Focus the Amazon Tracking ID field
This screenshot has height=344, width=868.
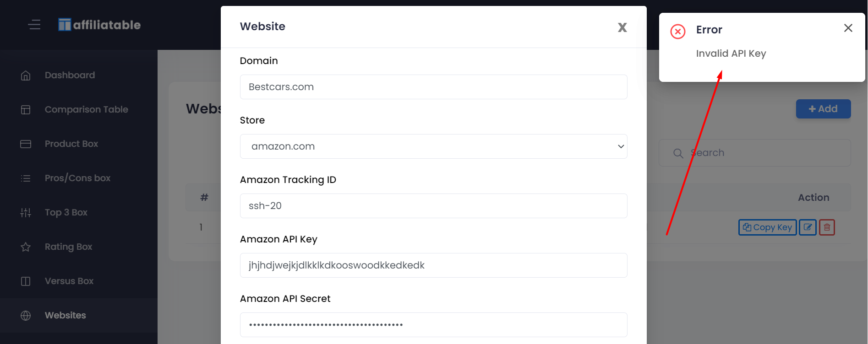click(x=433, y=206)
